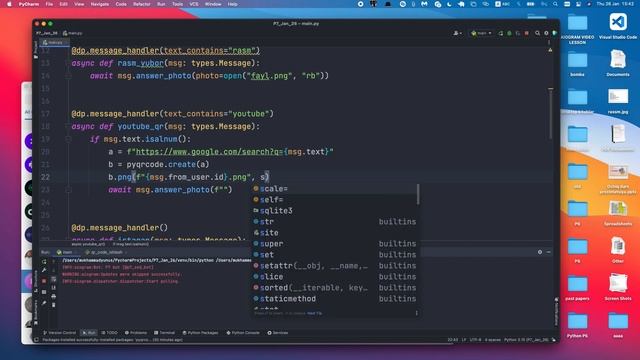This screenshot has width=640, height=360.
Task: Click the Search Everywhere magnifier in toolbar
Action: pyautogui.click(x=538, y=33)
